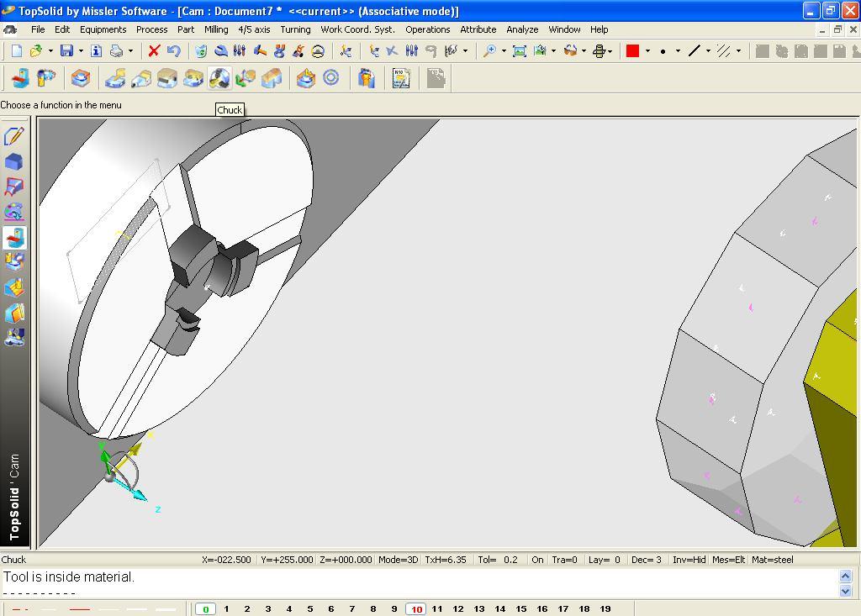Expand the print icon dropdown arrow
861x616 pixels.
130,51
